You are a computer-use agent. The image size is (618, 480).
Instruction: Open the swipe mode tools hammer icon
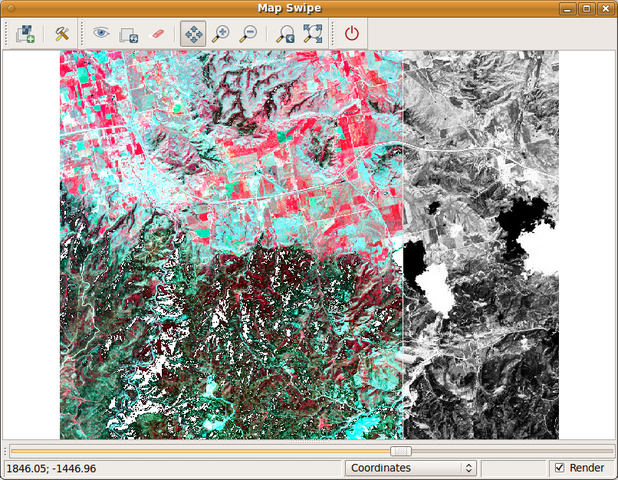62,33
